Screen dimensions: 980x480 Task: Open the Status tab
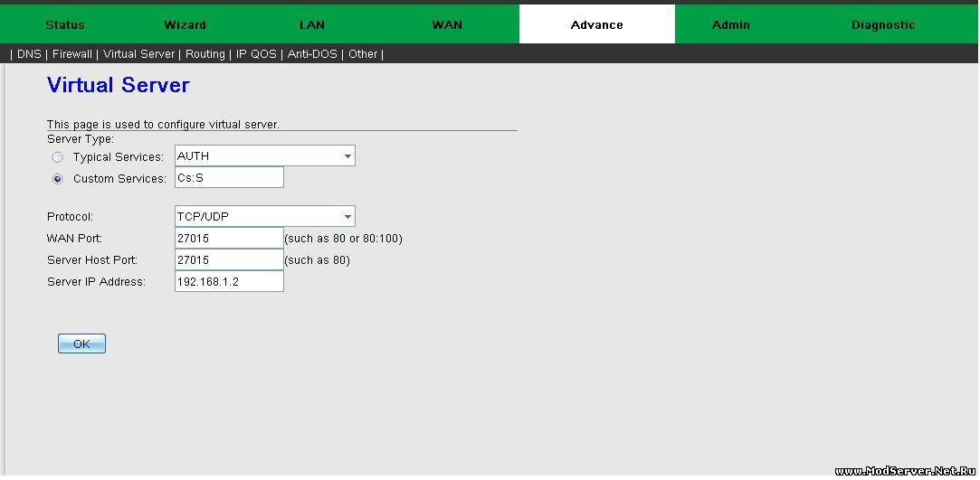(x=65, y=25)
